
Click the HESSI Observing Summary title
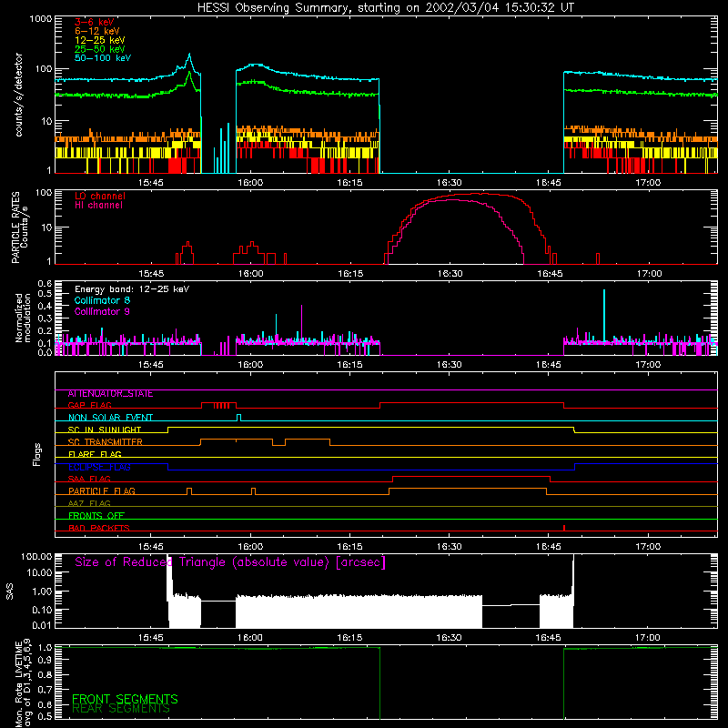(385, 8)
